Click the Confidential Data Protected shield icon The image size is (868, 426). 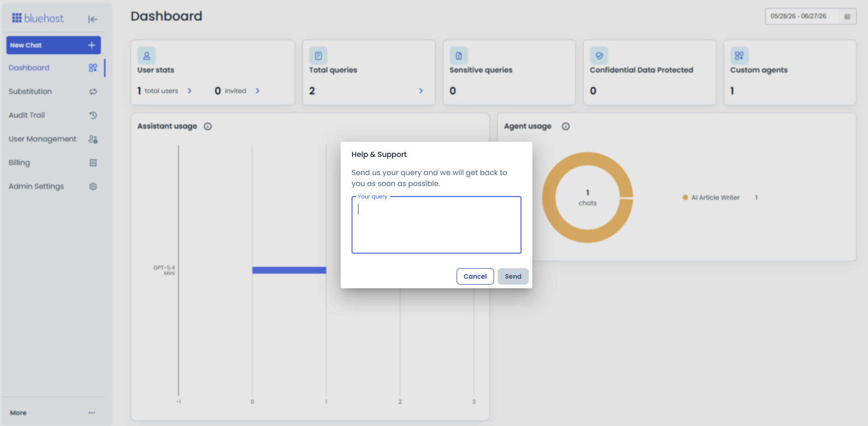coord(599,56)
